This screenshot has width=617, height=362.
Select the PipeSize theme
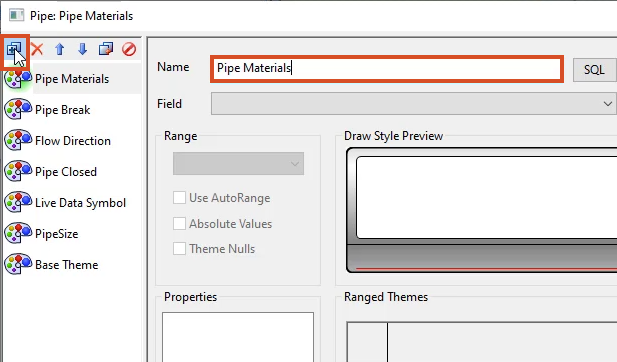56,234
